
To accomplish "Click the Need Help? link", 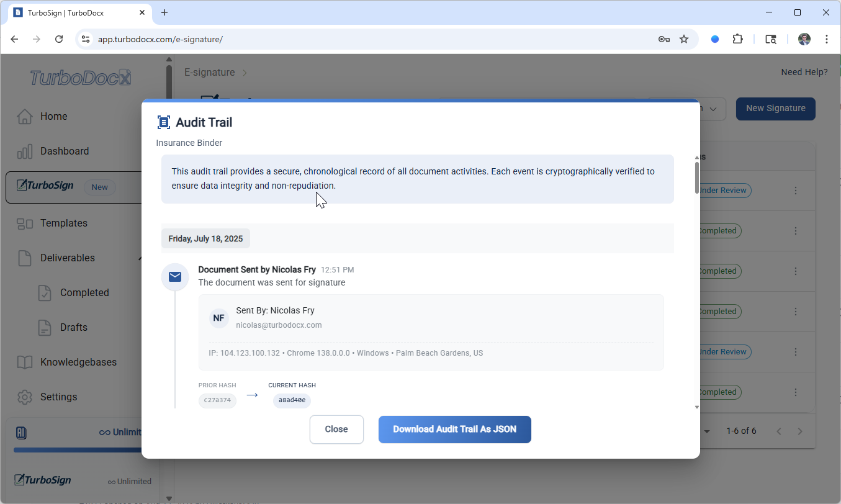I will tap(804, 73).
